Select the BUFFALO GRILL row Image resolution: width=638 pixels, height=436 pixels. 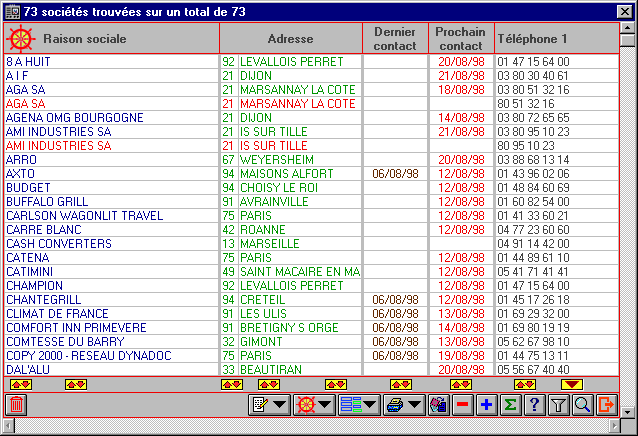pyautogui.click(x=311, y=202)
